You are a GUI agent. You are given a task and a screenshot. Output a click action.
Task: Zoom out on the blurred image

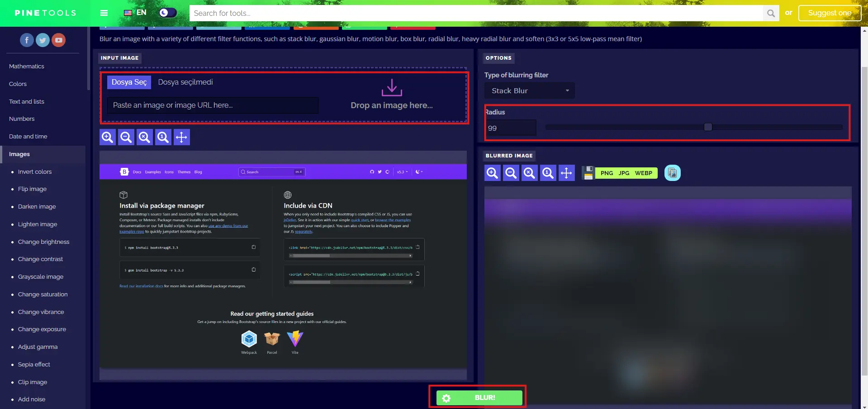click(511, 173)
